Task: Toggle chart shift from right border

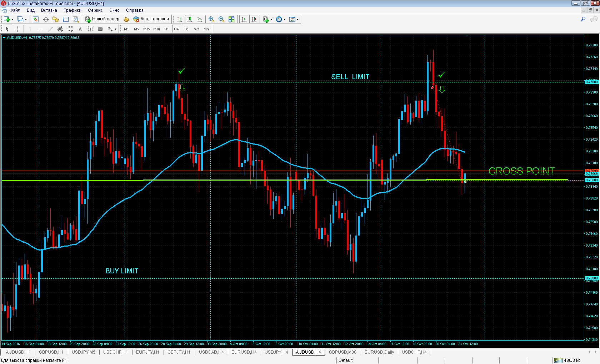Action: (254, 19)
